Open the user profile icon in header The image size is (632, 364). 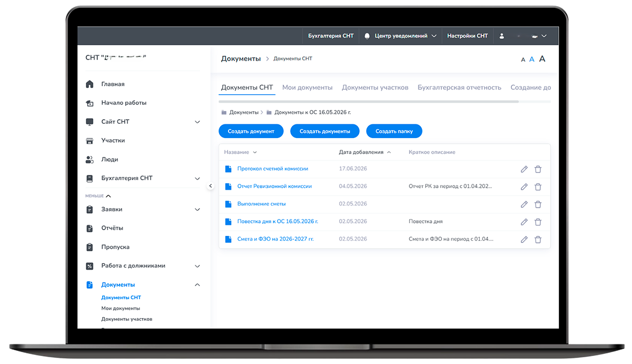(502, 36)
